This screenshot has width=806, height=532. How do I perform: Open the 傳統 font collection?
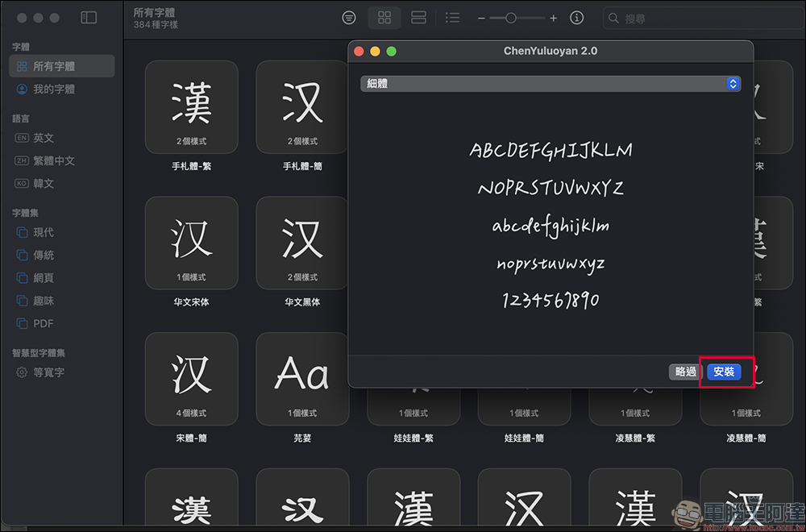(x=62, y=255)
